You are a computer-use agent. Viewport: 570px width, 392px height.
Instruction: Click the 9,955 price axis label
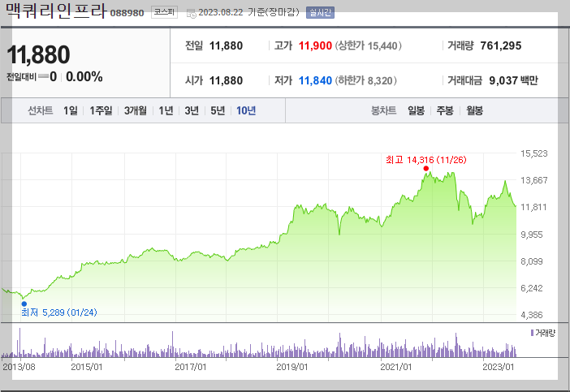532,235
